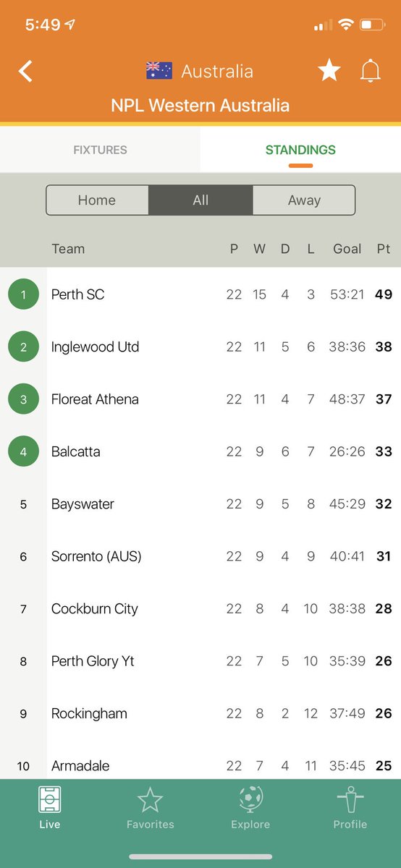Tap the Australia flag icon
This screenshot has width=401, height=868.
[x=159, y=71]
